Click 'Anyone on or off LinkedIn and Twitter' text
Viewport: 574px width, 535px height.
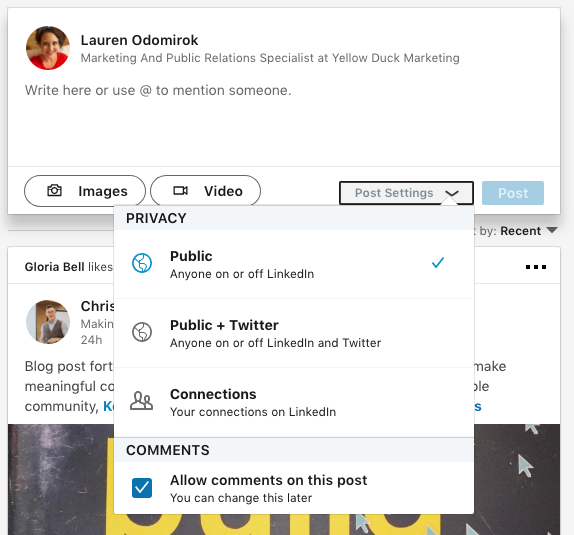tap(275, 343)
